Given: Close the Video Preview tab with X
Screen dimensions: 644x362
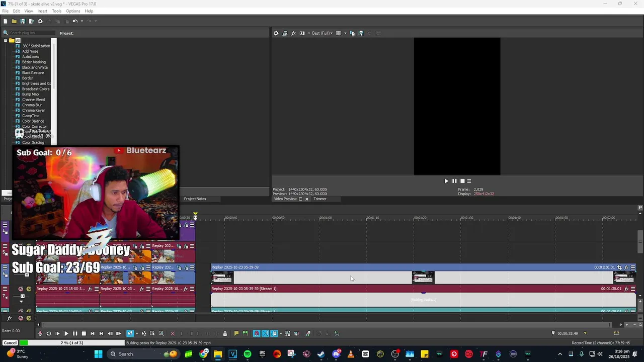Looking at the screenshot, I should [x=306, y=199].
